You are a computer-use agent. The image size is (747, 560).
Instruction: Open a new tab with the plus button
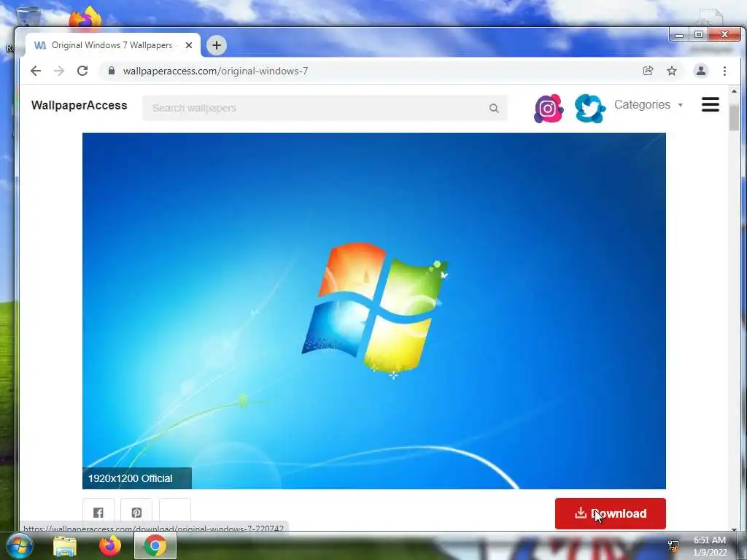pos(216,45)
